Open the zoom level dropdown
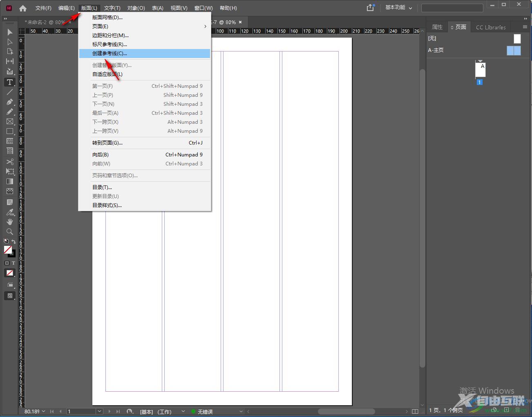Image resolution: width=532 pixels, height=417 pixels. 43,411
